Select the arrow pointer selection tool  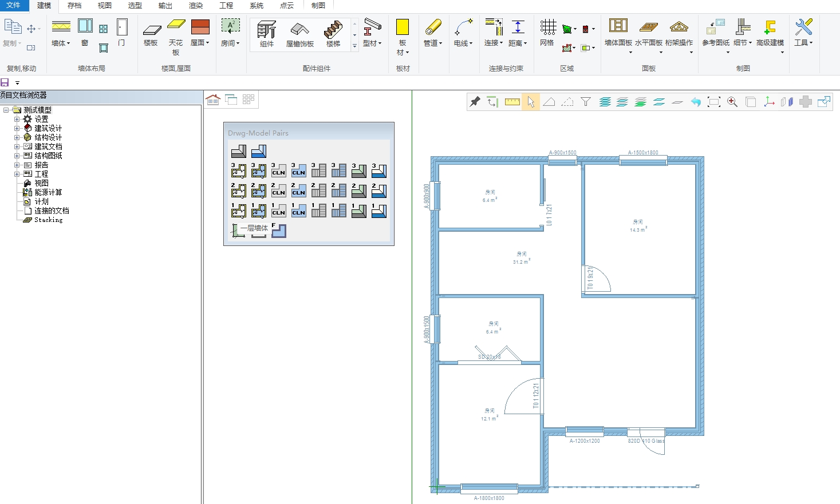click(531, 102)
